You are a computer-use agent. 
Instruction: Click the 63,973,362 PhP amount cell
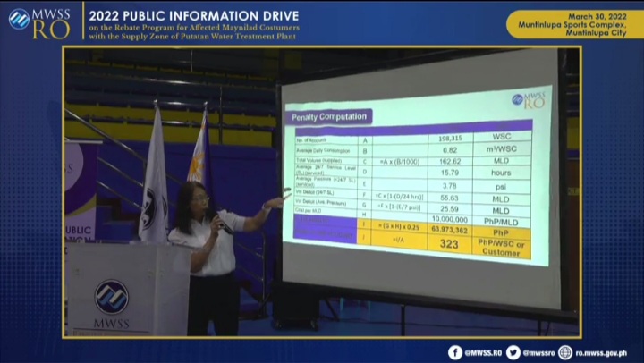(x=451, y=229)
